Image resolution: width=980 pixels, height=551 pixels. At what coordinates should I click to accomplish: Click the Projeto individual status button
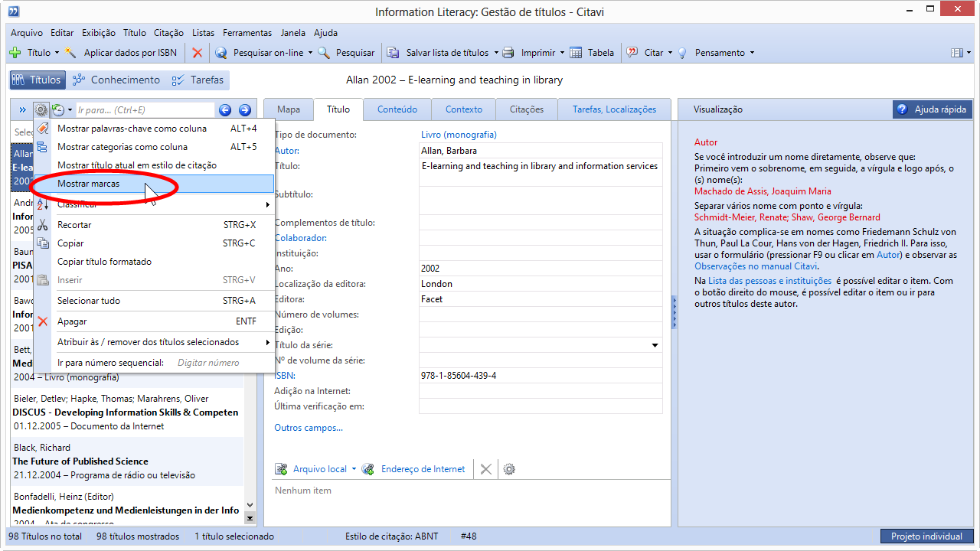(926, 536)
